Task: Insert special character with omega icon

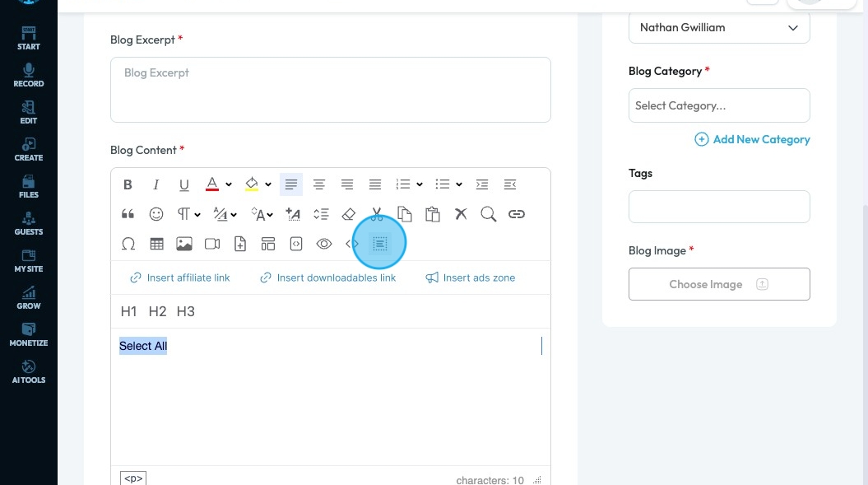Action: [128, 244]
